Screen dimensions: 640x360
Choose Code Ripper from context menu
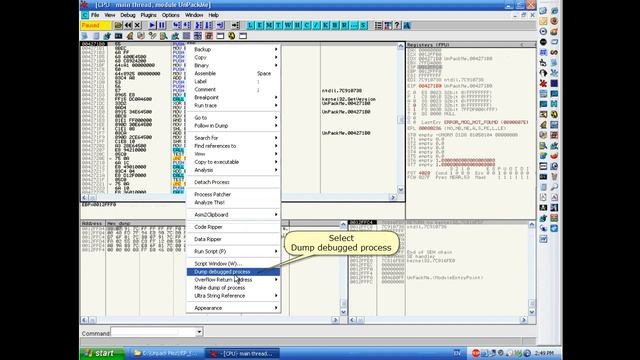point(233,227)
